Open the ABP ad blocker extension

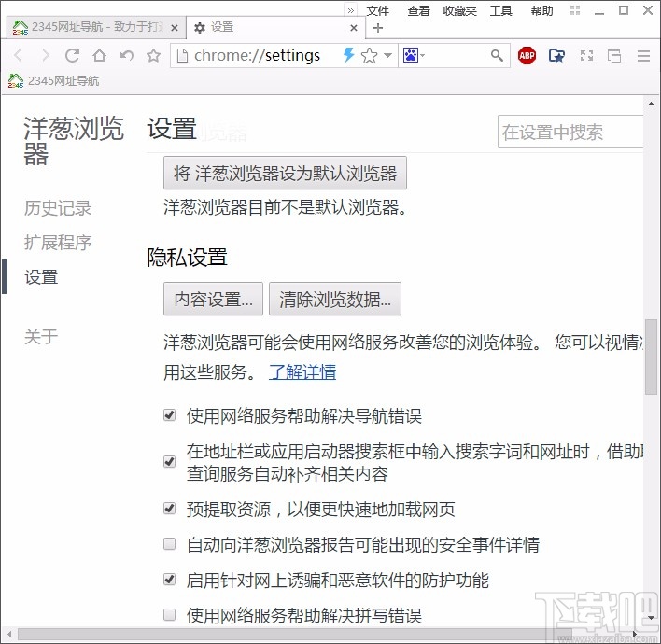point(527,55)
